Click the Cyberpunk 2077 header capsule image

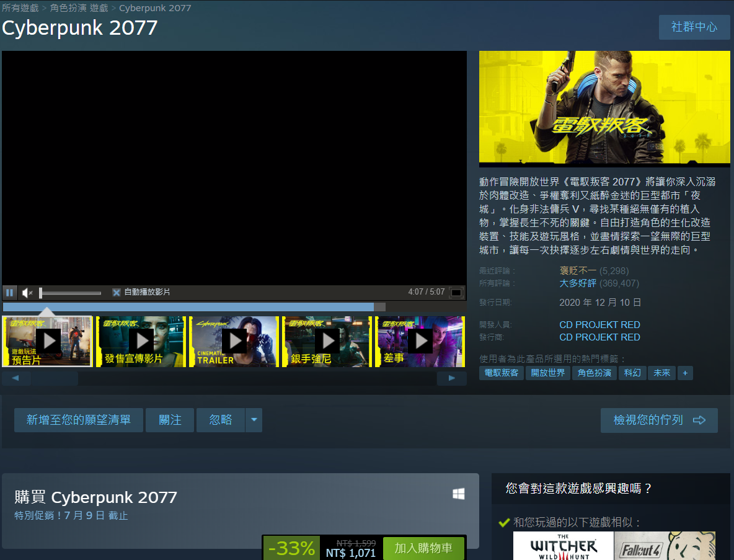point(604,109)
